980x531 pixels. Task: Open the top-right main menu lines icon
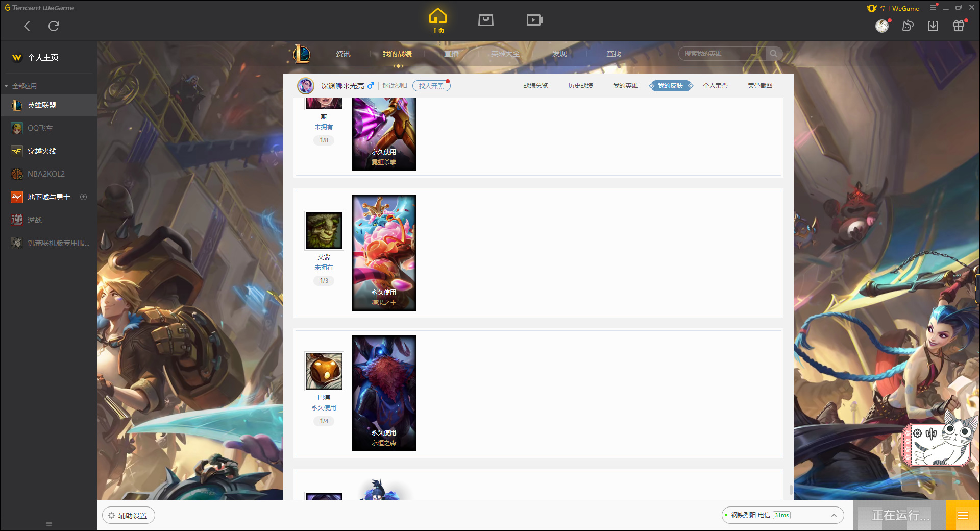pos(933,7)
